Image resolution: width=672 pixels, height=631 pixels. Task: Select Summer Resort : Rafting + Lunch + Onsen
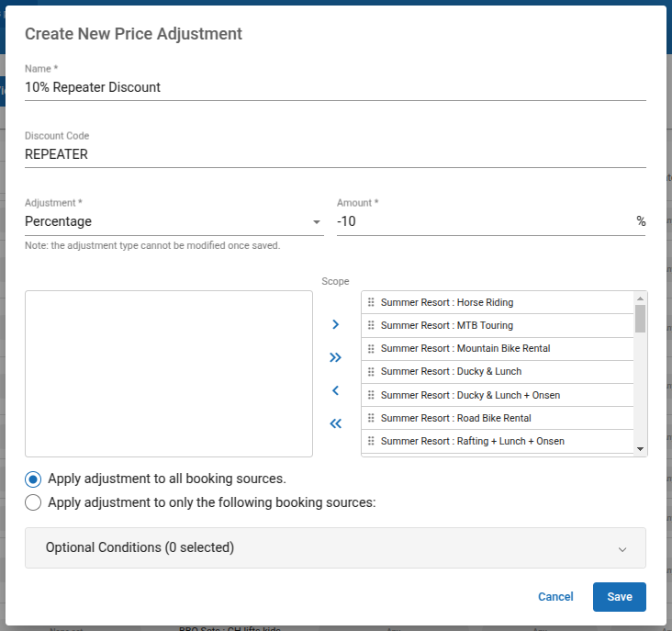point(472,441)
